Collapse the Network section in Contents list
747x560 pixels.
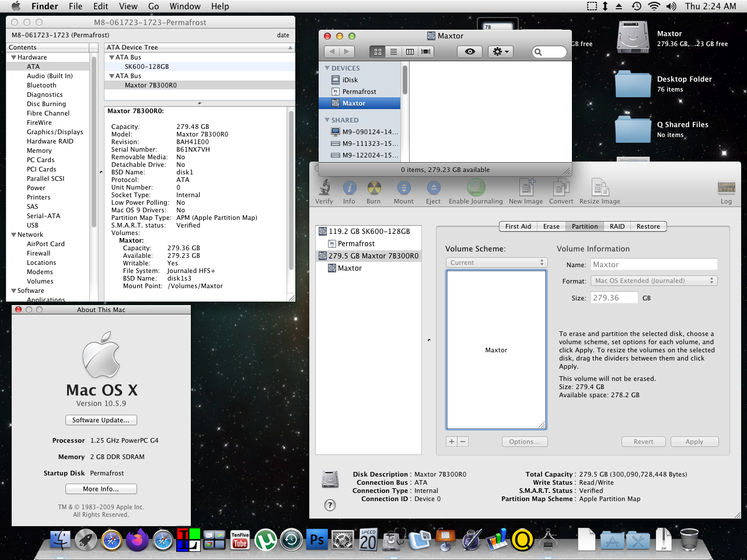(x=13, y=235)
